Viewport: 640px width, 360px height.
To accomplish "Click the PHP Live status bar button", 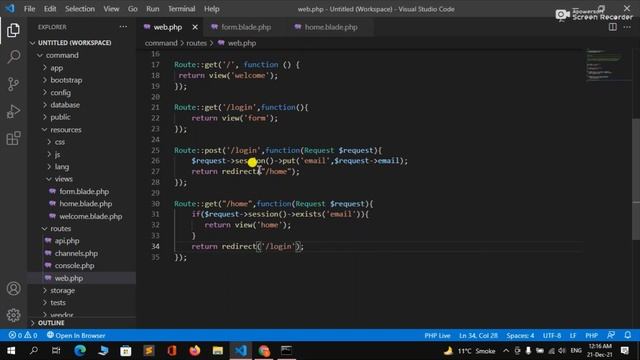I will [437, 335].
